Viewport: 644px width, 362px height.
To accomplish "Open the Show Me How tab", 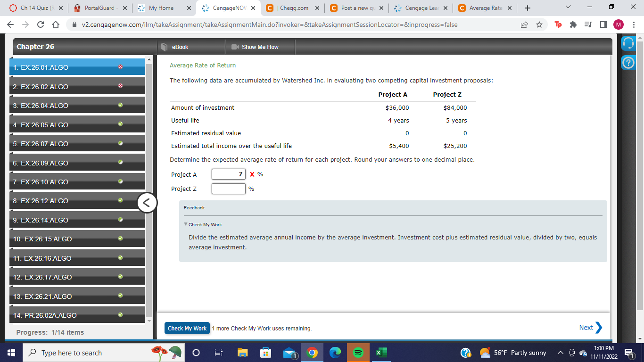I will [260, 47].
